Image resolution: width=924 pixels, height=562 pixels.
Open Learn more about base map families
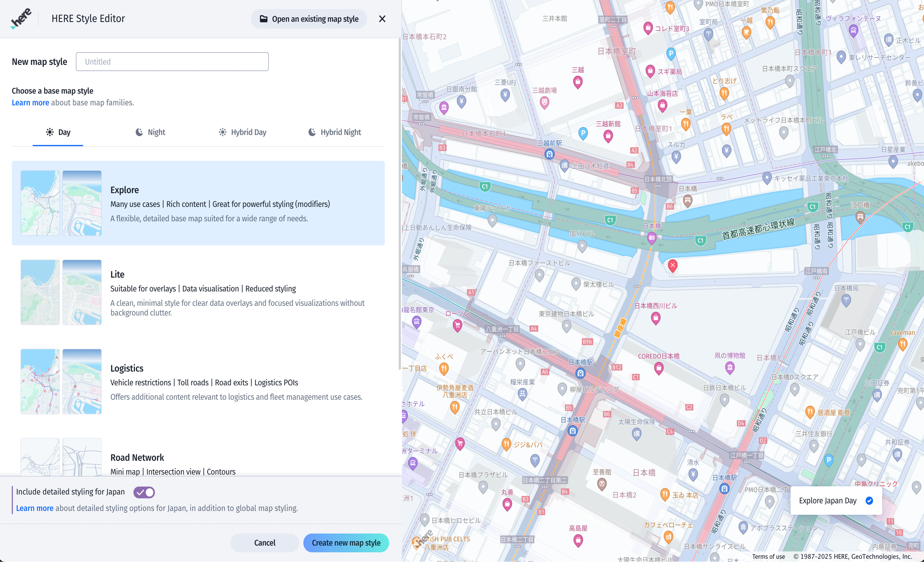30,103
